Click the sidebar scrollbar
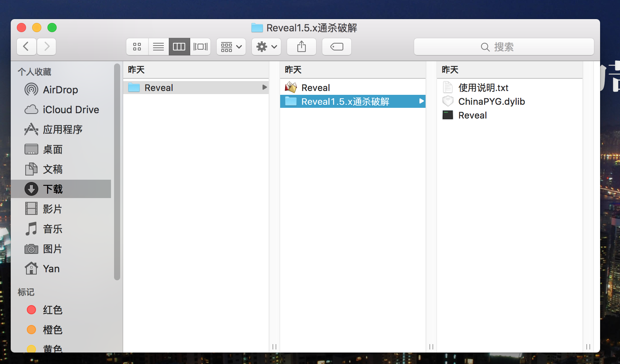This screenshot has width=620, height=364. tap(117, 172)
